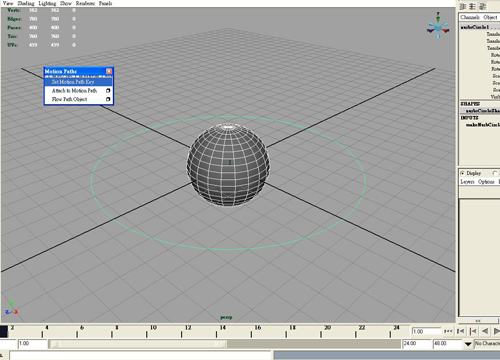
Task: Select the polygon sphere in the viewport
Action: tap(228, 164)
